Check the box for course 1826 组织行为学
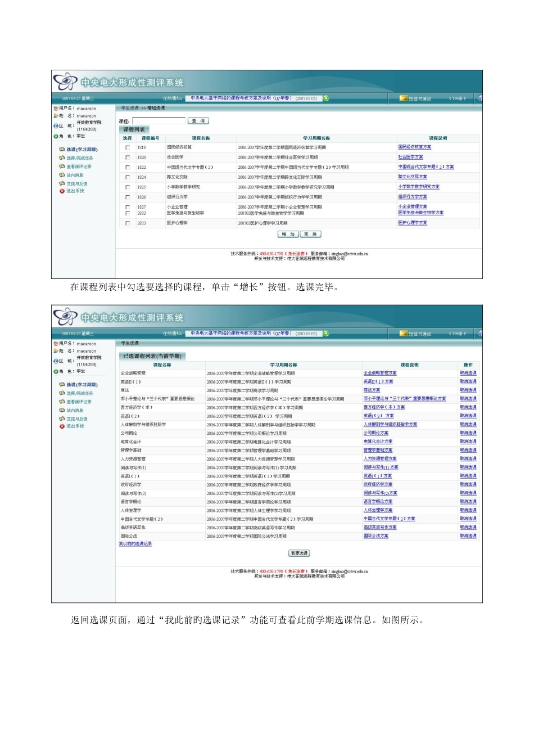This screenshot has height=756, width=534. click(x=128, y=197)
